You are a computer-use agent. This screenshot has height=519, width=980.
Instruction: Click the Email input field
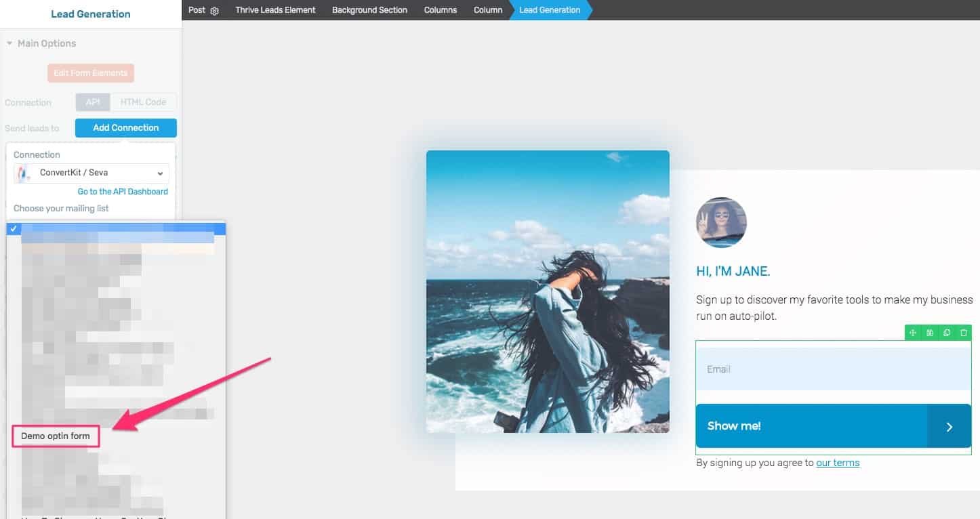pos(834,369)
